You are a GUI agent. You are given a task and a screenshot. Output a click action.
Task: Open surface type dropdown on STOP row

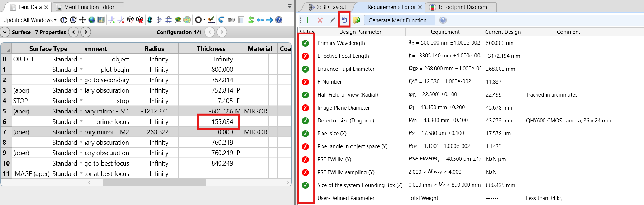click(81, 101)
